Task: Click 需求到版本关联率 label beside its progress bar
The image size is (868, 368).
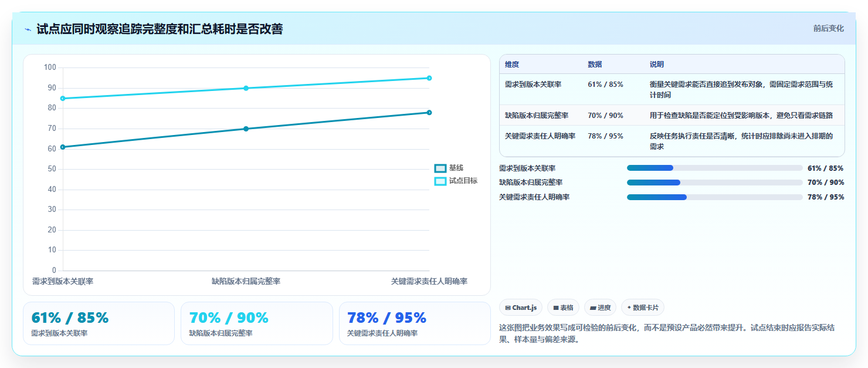Action: click(527, 168)
